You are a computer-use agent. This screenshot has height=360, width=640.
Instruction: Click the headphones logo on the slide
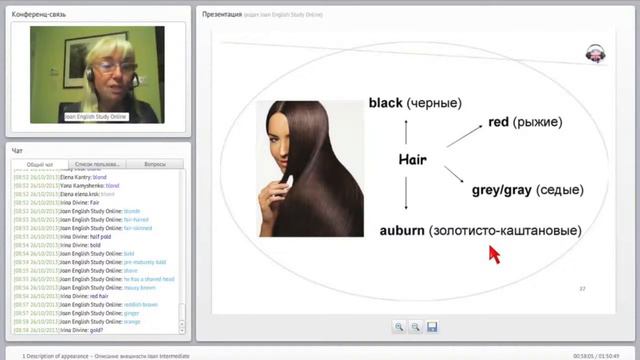click(x=596, y=53)
